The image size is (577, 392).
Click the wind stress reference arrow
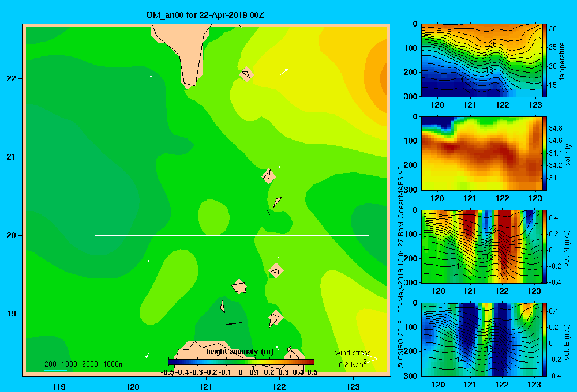pos(355,359)
